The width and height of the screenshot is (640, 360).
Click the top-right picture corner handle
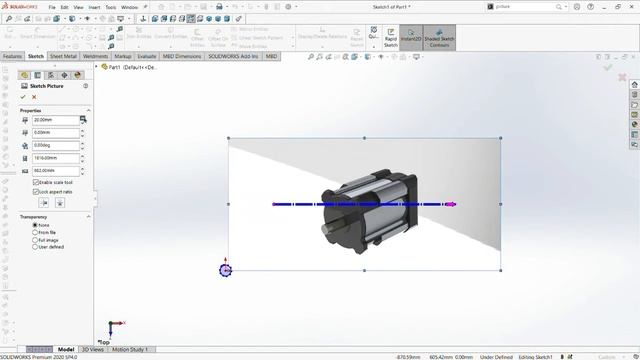pos(500,138)
